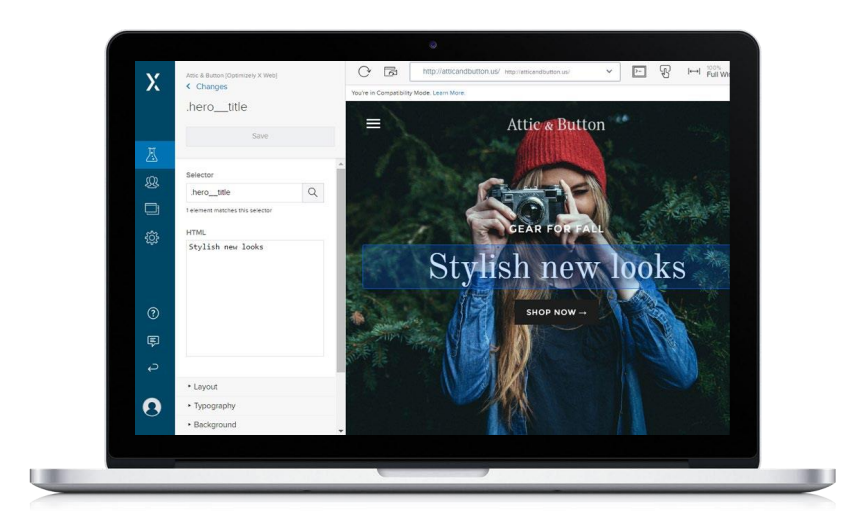
Task: Open the Feedback speech bubble icon
Action: click(x=153, y=341)
